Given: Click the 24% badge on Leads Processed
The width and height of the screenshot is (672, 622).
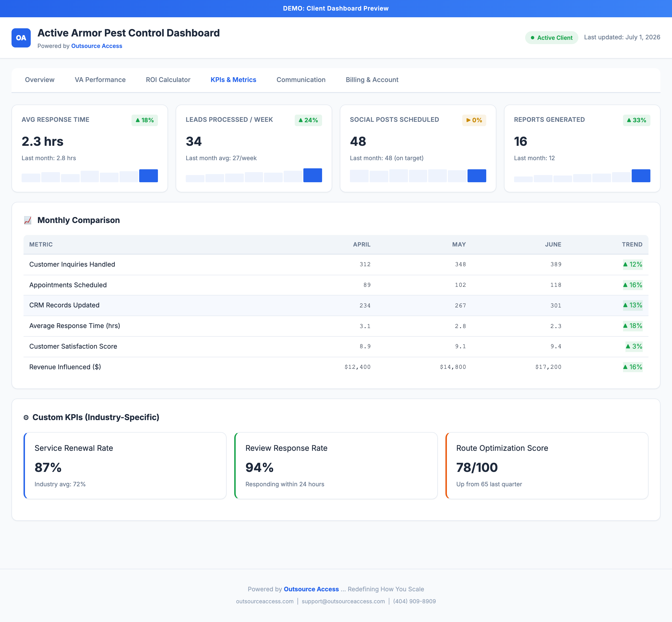Looking at the screenshot, I should point(308,120).
